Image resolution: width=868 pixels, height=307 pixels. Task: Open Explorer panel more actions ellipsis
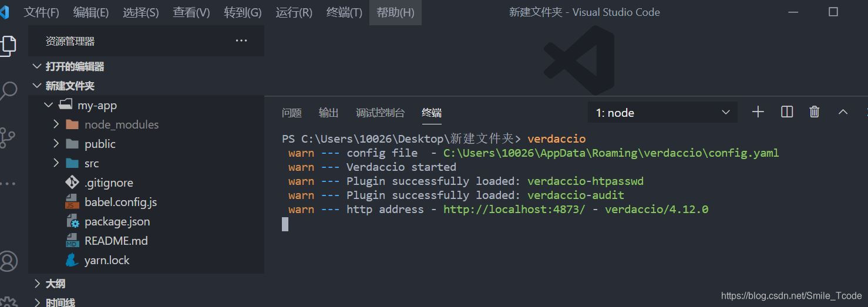tap(241, 41)
